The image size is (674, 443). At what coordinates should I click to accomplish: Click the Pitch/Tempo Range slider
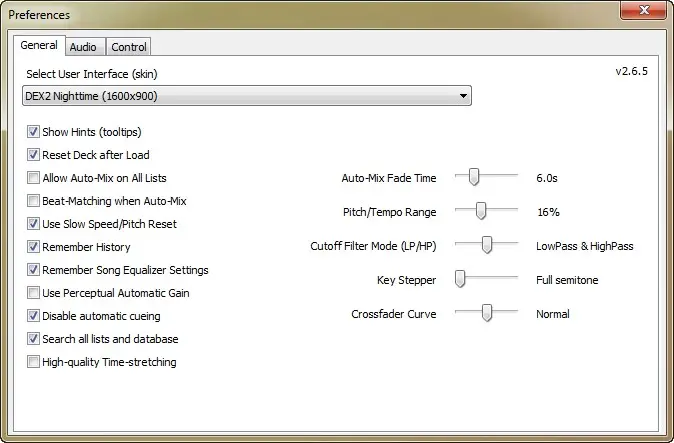[487, 211]
